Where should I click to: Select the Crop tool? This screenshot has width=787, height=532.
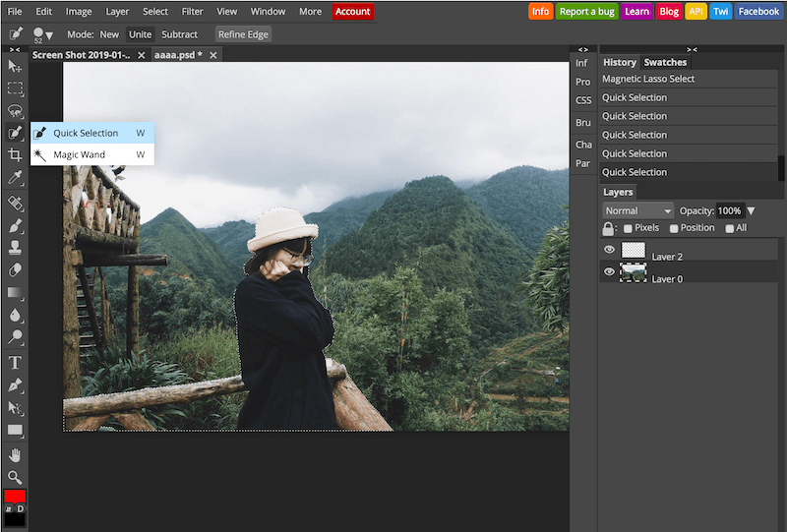pyautogui.click(x=15, y=155)
